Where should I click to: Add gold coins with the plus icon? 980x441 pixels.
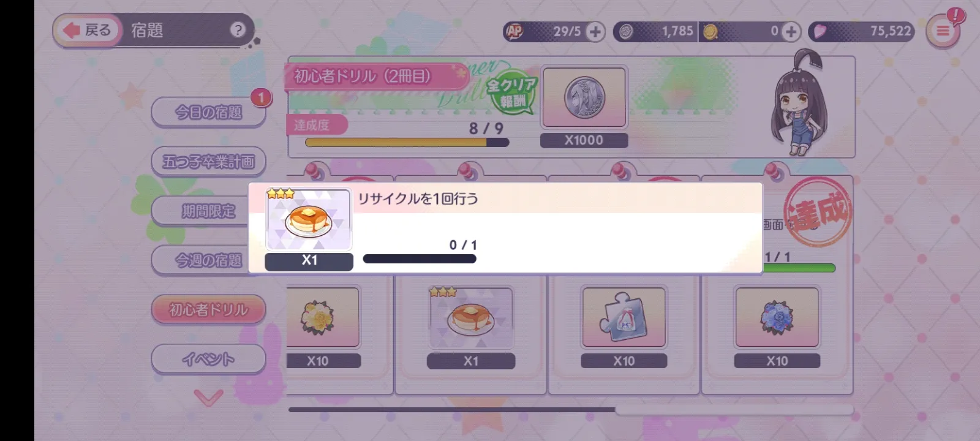tap(791, 31)
